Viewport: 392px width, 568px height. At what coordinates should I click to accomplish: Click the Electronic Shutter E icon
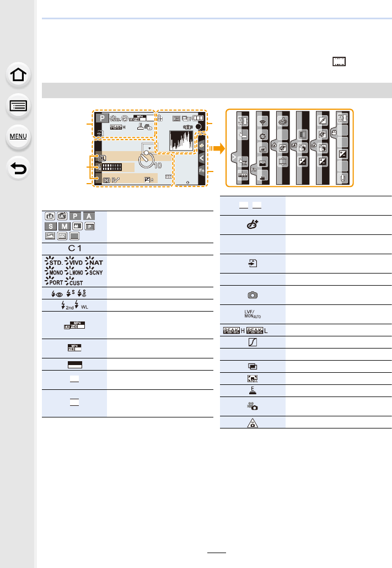pos(253,390)
